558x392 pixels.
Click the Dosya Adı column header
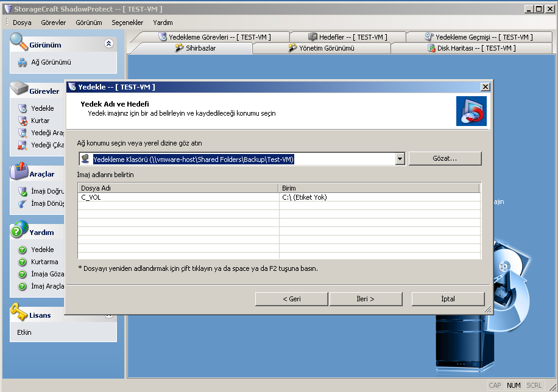178,188
